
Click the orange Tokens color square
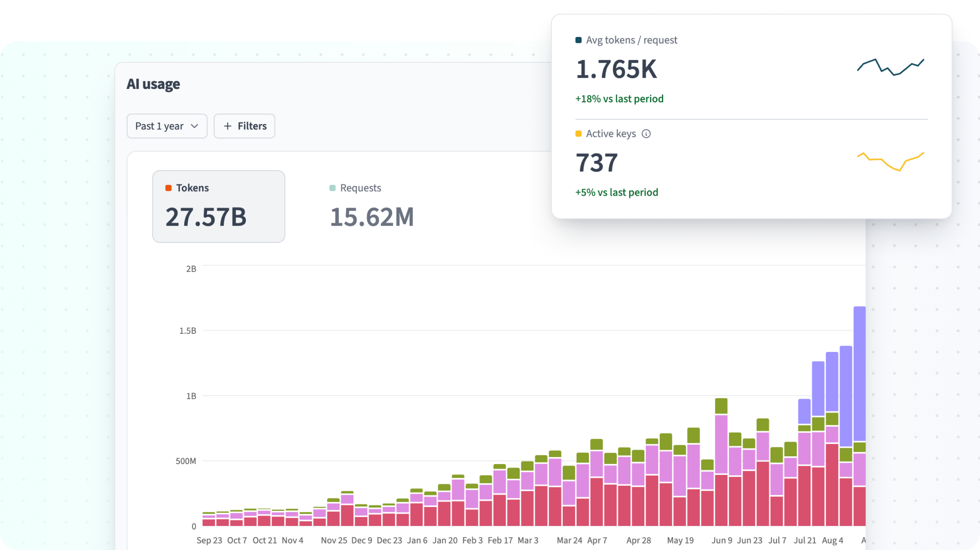tap(168, 188)
